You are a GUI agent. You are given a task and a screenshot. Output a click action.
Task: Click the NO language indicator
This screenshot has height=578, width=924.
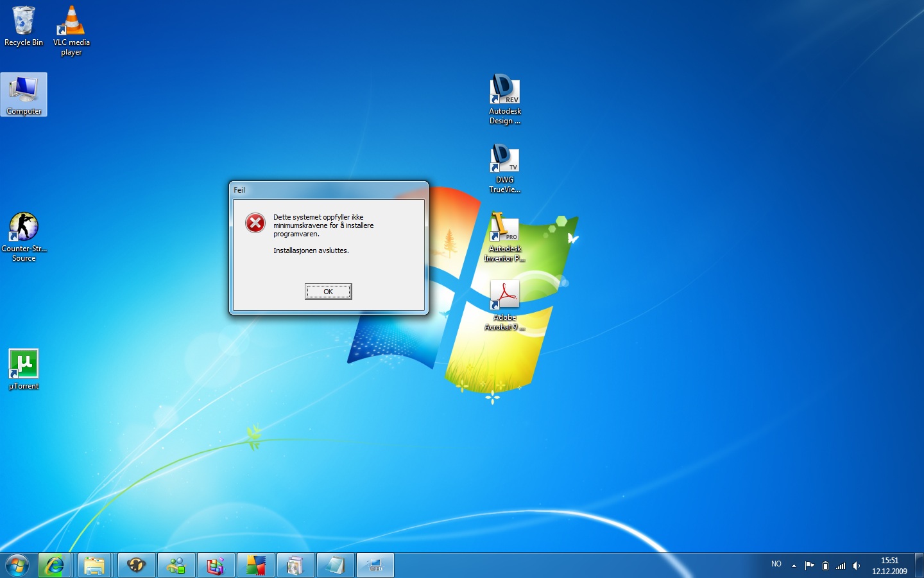[776, 564]
